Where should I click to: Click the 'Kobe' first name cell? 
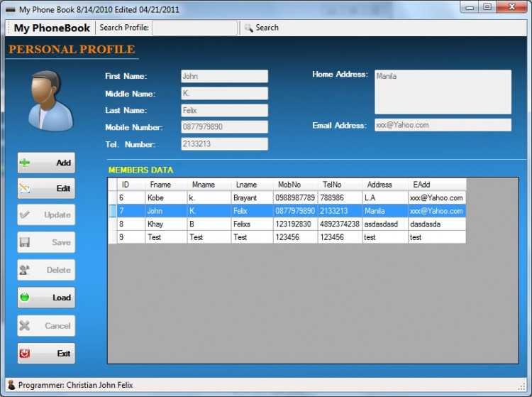[x=166, y=197]
